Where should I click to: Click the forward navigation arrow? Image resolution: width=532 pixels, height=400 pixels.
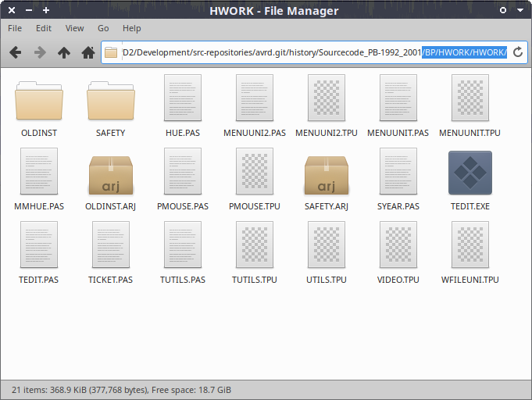click(40, 52)
